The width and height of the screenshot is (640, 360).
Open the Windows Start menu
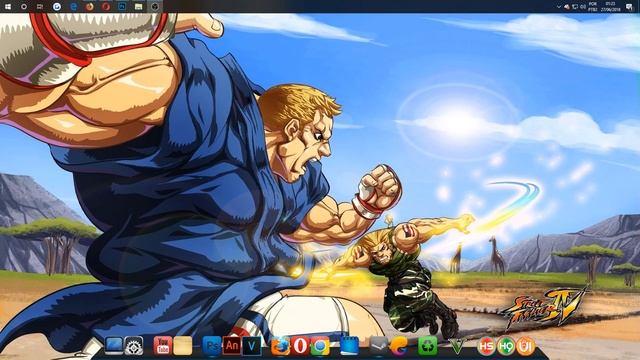8,7
